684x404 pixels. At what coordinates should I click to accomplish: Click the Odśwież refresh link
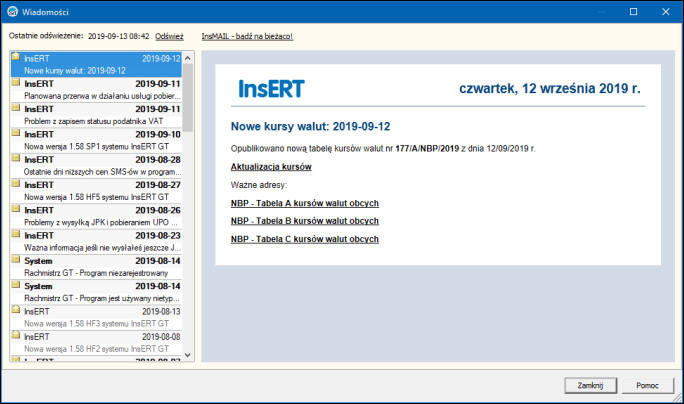click(x=169, y=36)
